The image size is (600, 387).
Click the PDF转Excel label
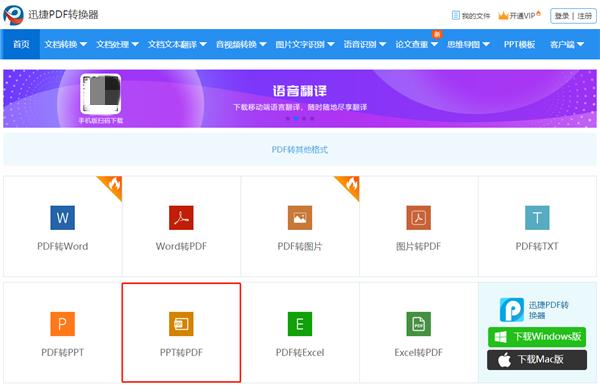[300, 352]
